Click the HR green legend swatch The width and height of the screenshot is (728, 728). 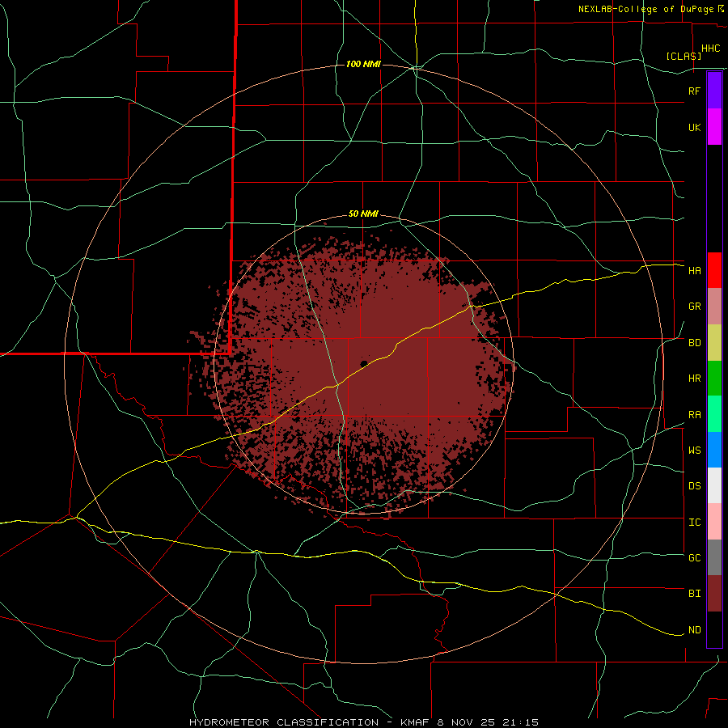(714, 379)
